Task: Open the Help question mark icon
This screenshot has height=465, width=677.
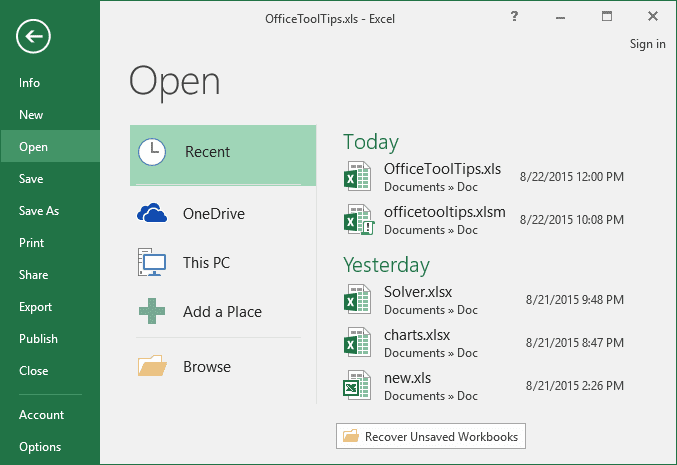Action: (514, 16)
